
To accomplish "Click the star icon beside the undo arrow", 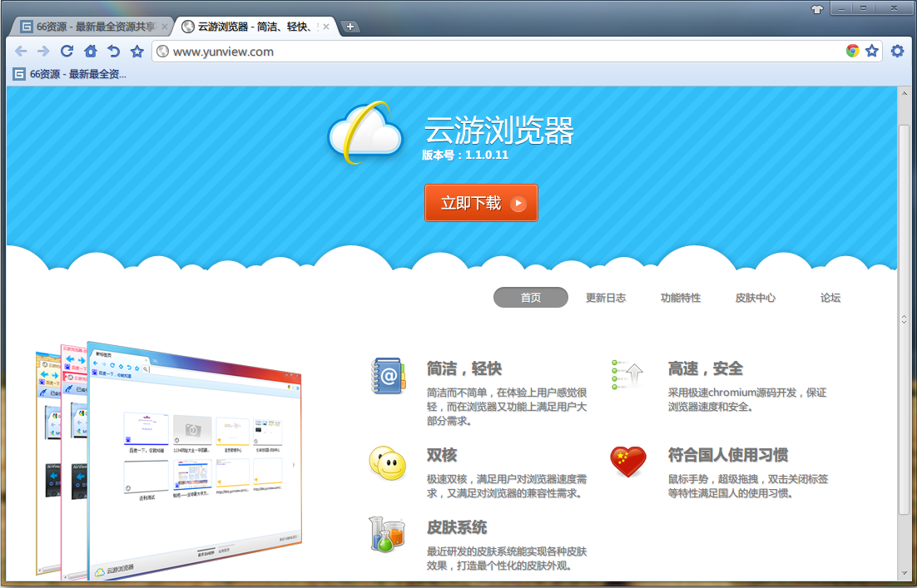I will click(x=136, y=52).
